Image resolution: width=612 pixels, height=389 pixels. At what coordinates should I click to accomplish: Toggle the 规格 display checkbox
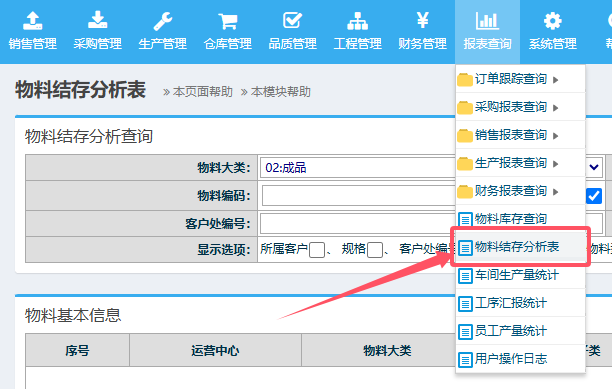375,250
